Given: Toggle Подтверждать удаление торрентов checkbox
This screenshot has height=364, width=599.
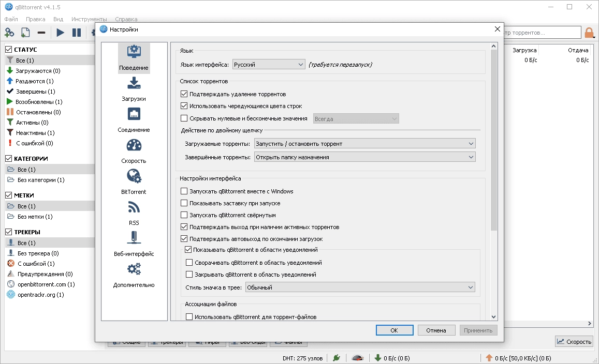Looking at the screenshot, I should [x=184, y=94].
